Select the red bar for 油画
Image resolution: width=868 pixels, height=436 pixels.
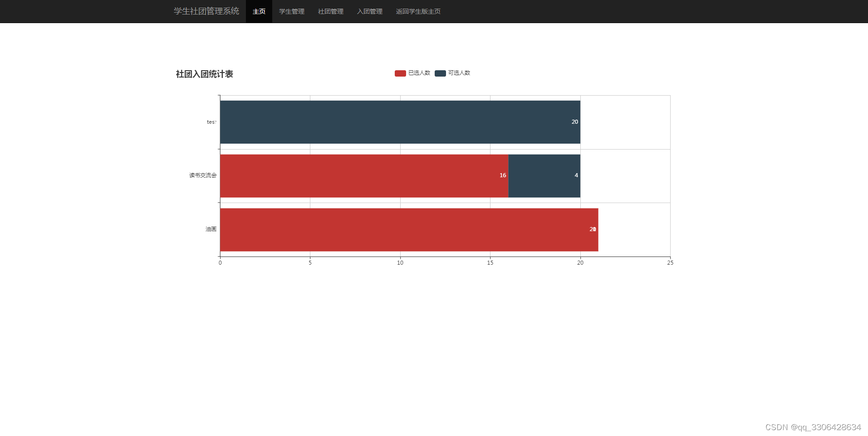[x=409, y=230]
